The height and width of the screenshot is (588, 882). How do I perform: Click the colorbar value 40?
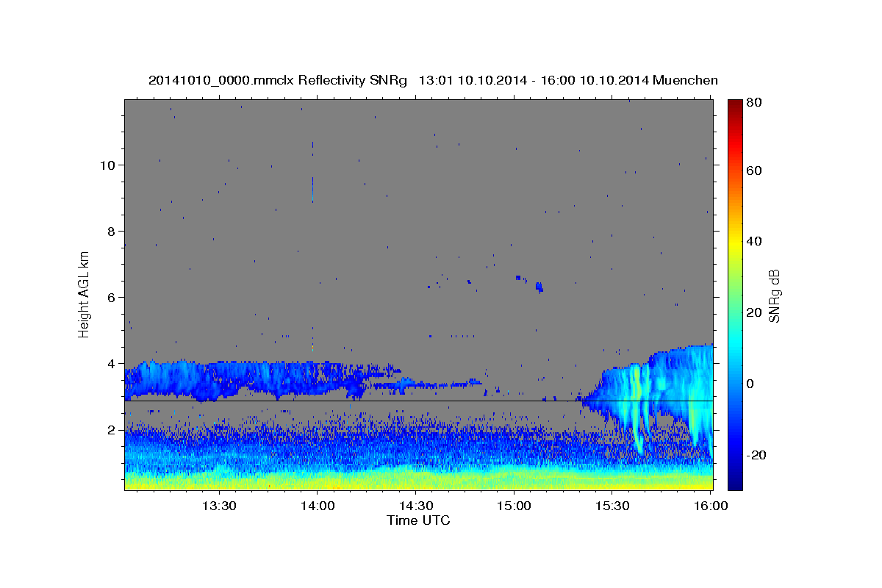756,241
